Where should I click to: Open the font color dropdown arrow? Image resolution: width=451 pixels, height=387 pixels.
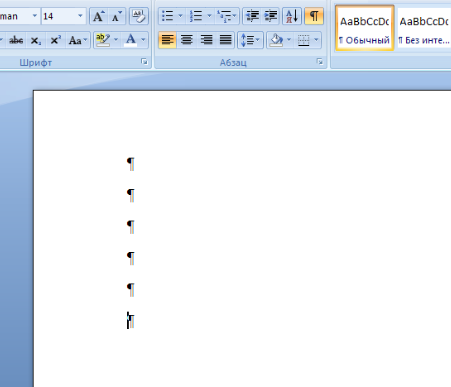pyautogui.click(x=144, y=40)
